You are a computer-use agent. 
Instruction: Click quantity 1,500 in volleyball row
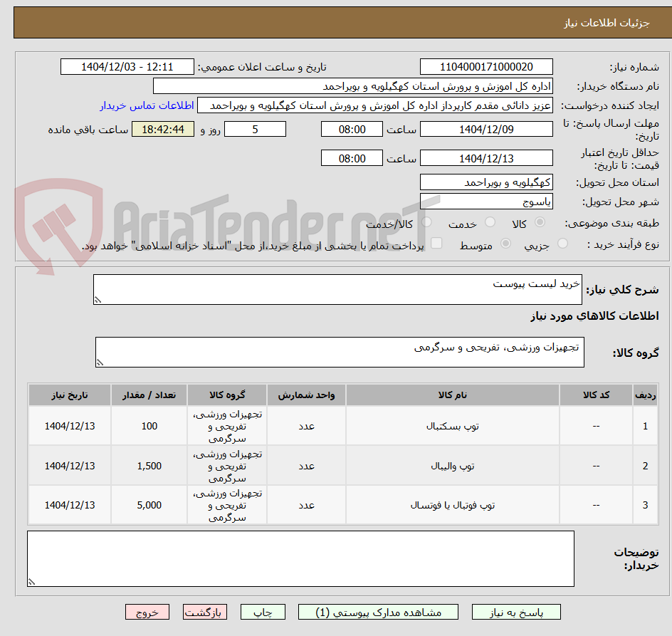pos(149,466)
